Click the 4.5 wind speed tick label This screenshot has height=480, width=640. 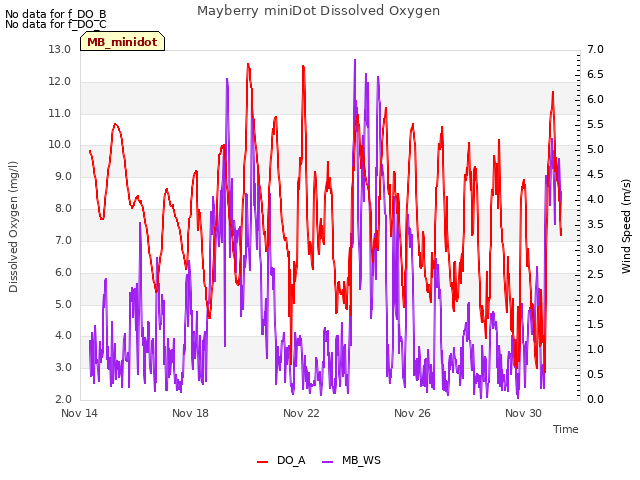tap(595, 174)
